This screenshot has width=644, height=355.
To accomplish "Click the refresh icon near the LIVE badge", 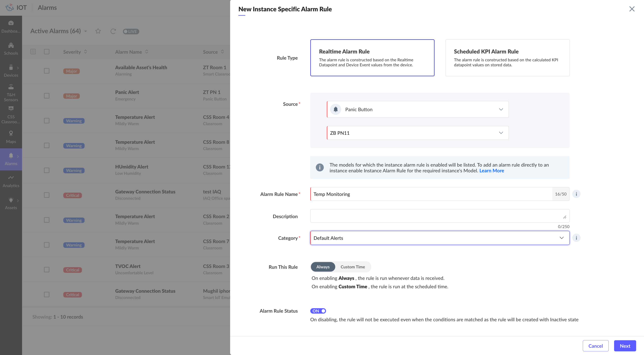I will (x=113, y=31).
